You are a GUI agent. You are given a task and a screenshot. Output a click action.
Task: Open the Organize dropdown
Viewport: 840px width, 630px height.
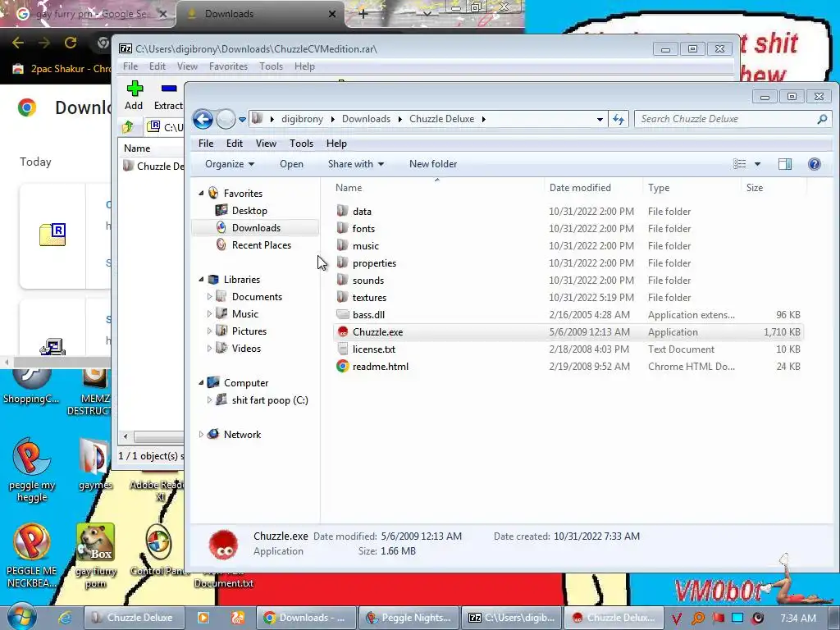230,164
